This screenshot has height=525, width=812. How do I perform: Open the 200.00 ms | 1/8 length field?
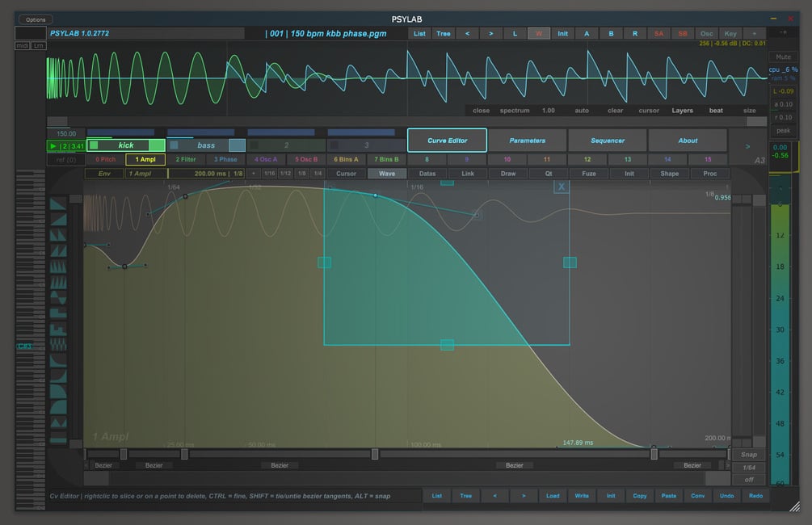[x=207, y=174]
